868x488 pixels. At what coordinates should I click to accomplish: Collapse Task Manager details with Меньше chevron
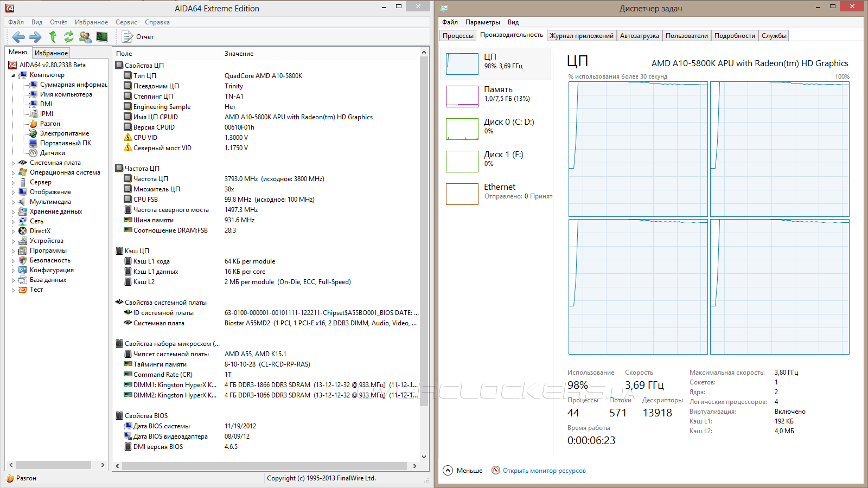click(448, 470)
